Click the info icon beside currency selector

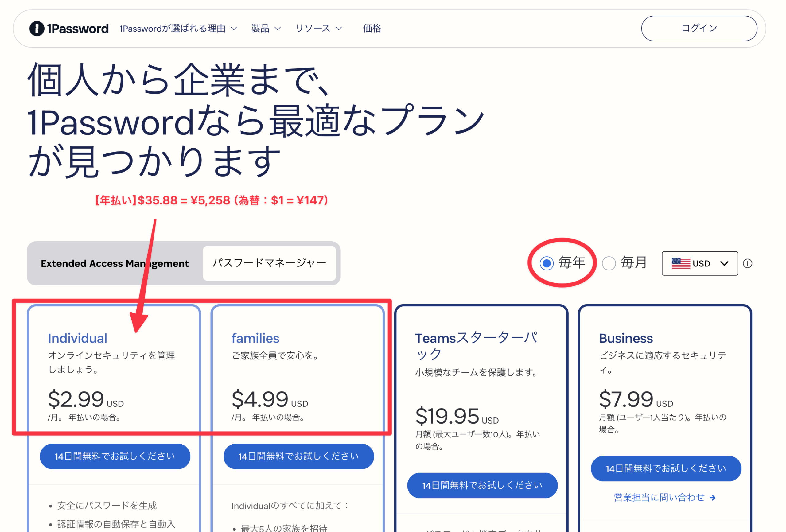tap(747, 263)
